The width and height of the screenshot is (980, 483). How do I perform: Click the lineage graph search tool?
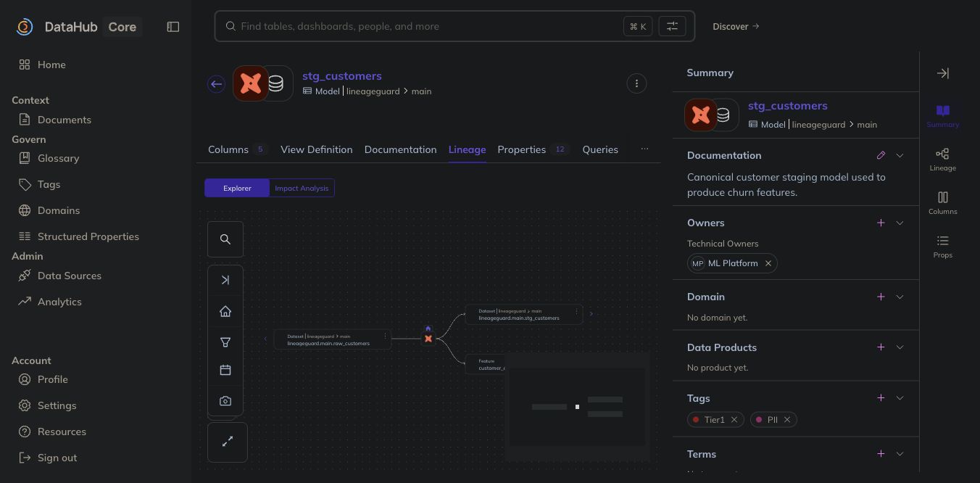pos(225,239)
